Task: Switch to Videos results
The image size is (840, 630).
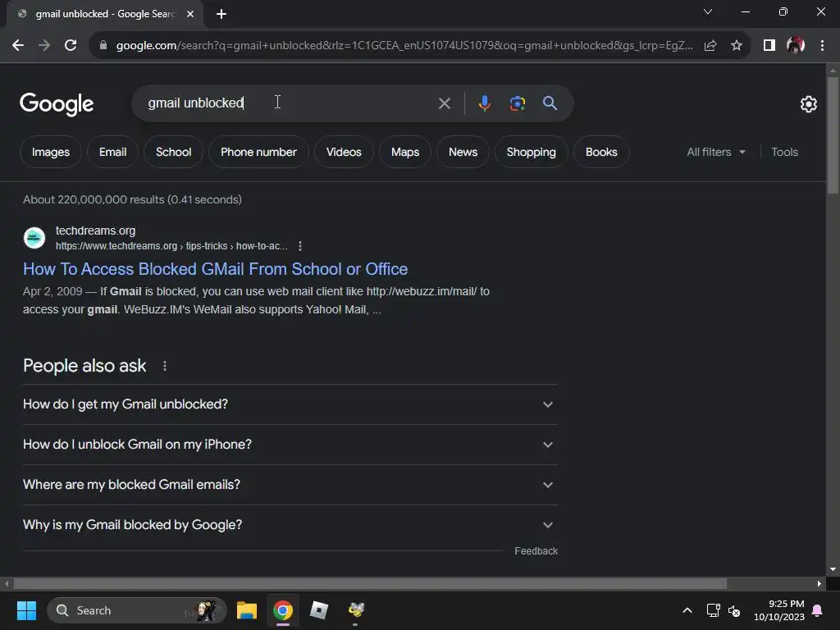Action: [344, 152]
